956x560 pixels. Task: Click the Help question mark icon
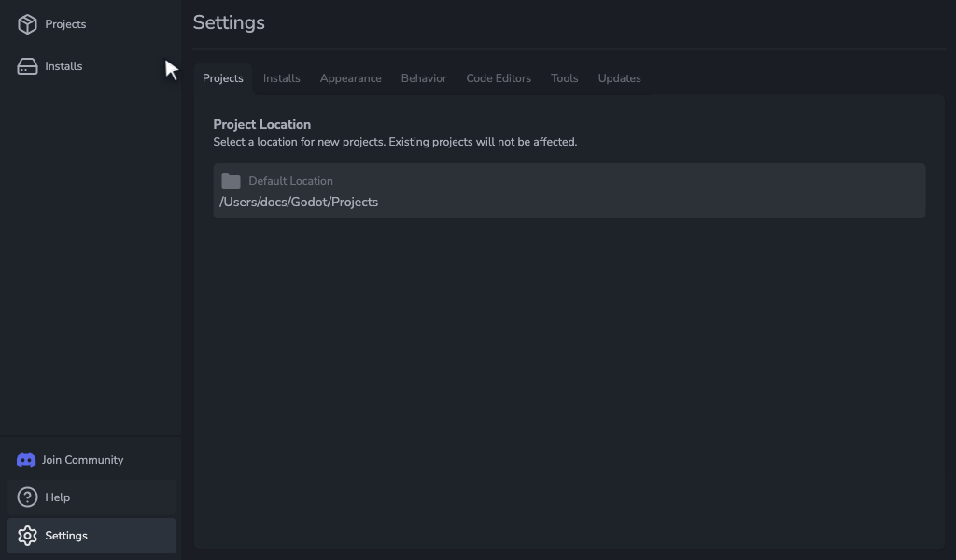tap(27, 497)
